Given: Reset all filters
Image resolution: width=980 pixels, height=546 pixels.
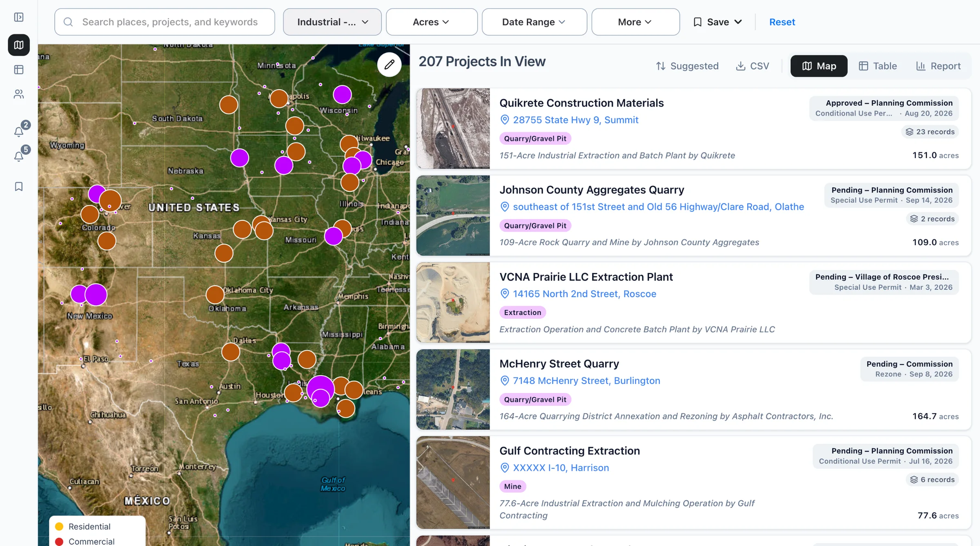Looking at the screenshot, I should click(x=782, y=22).
